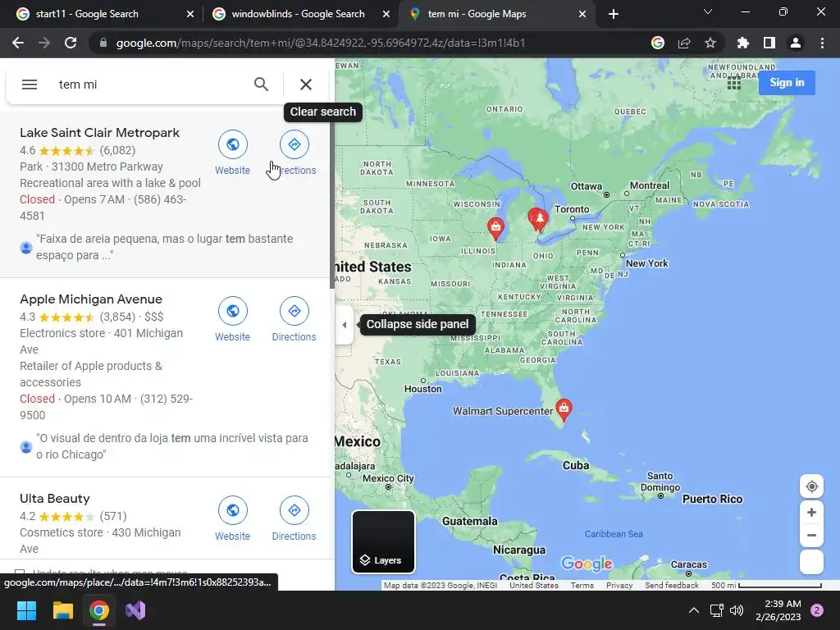Open Website for Ulta Beauty

tap(232, 518)
